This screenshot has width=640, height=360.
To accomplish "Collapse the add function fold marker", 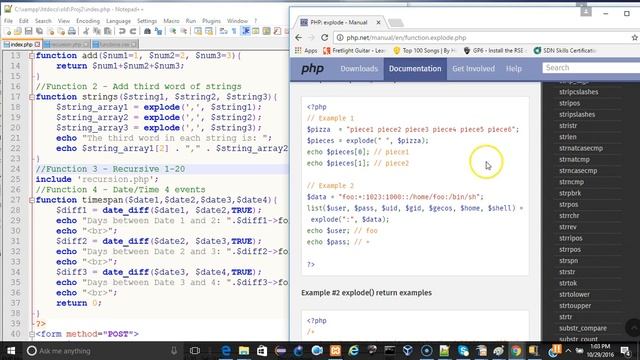I will [31, 56].
